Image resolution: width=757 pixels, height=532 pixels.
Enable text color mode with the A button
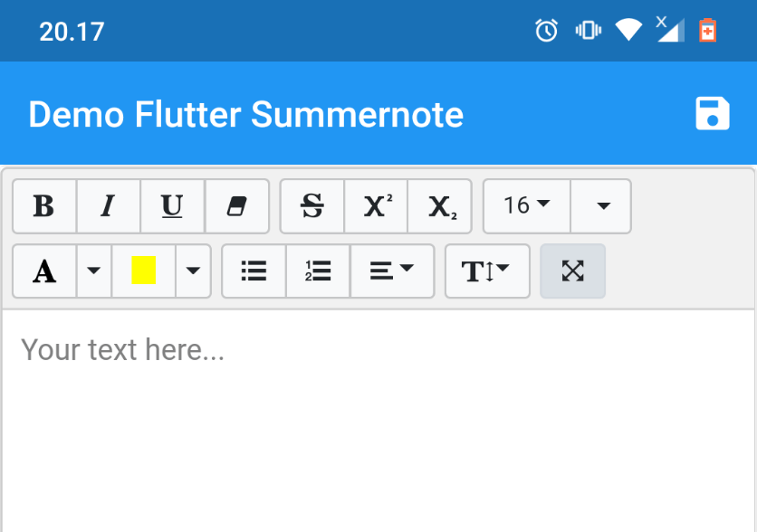point(43,271)
